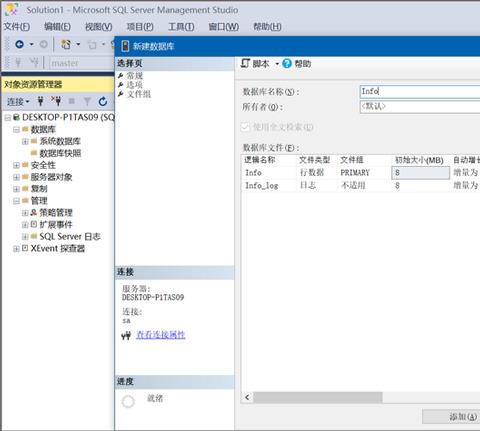480x431 pixels.
Task: Click the initial size cell of Info row
Action: click(x=420, y=173)
